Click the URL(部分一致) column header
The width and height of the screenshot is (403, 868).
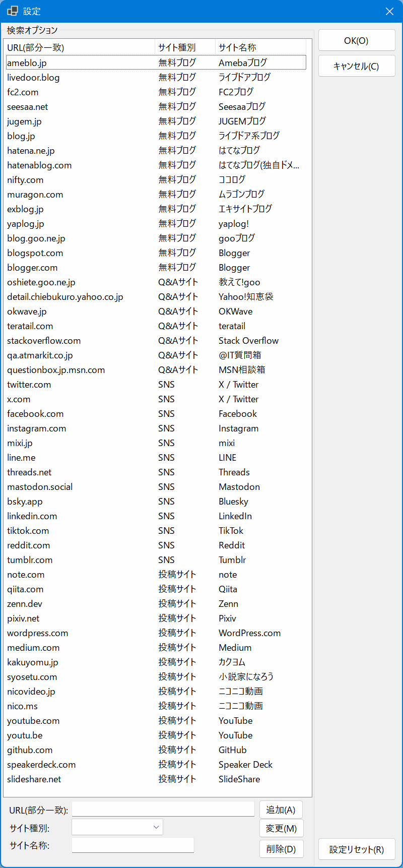pyautogui.click(x=80, y=47)
